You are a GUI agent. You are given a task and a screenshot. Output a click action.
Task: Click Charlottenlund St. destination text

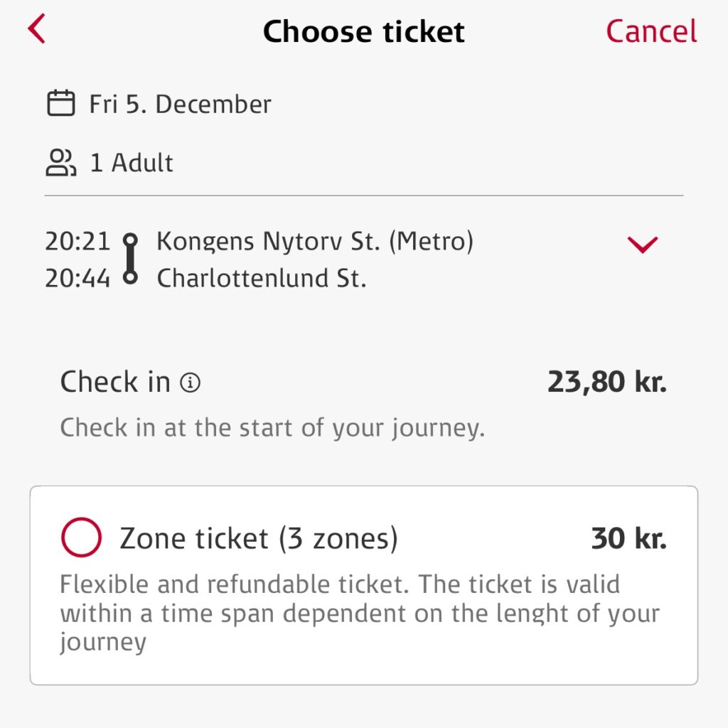click(261, 278)
